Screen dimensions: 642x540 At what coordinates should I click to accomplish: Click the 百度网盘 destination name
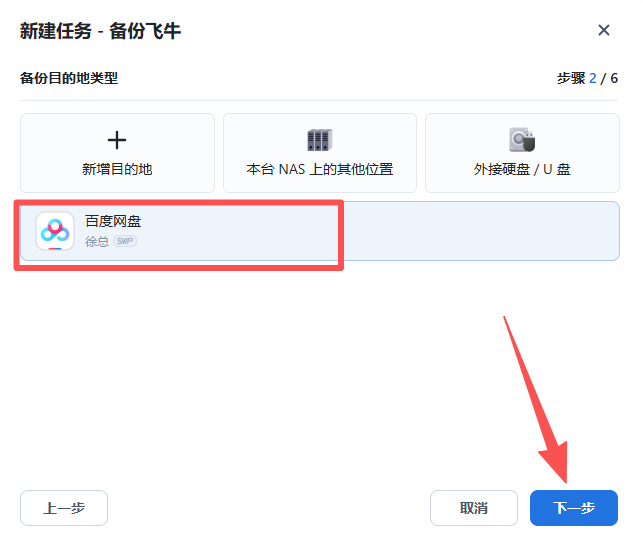tap(113, 221)
